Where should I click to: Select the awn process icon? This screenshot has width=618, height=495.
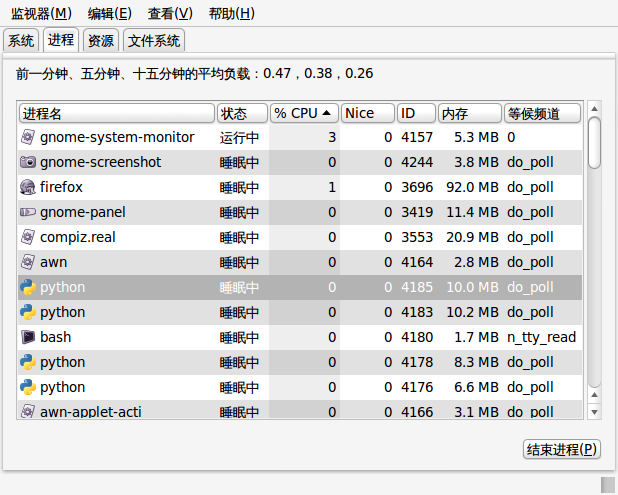[x=28, y=262]
